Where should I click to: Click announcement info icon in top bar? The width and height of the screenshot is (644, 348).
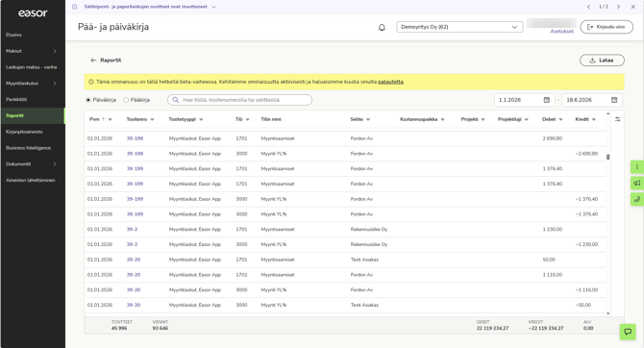pyautogui.click(x=74, y=7)
